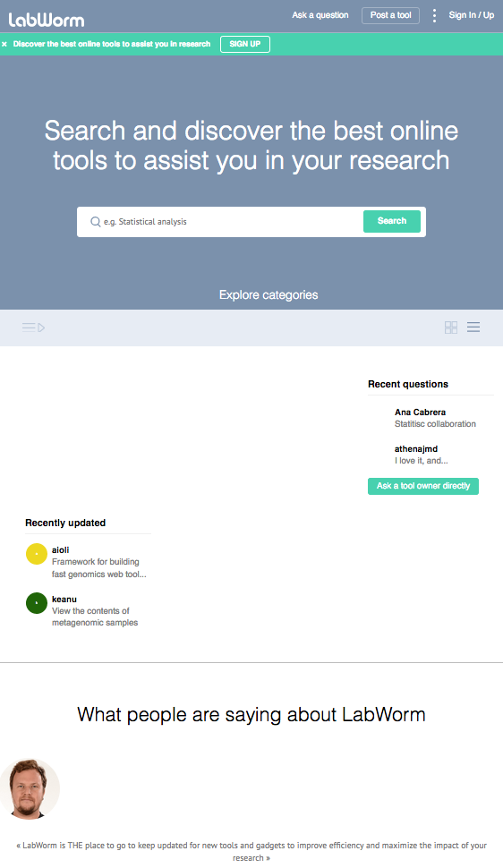Image resolution: width=503 pixels, height=868 pixels.
Task: Click the green keanu tool icon
Action: click(x=37, y=603)
